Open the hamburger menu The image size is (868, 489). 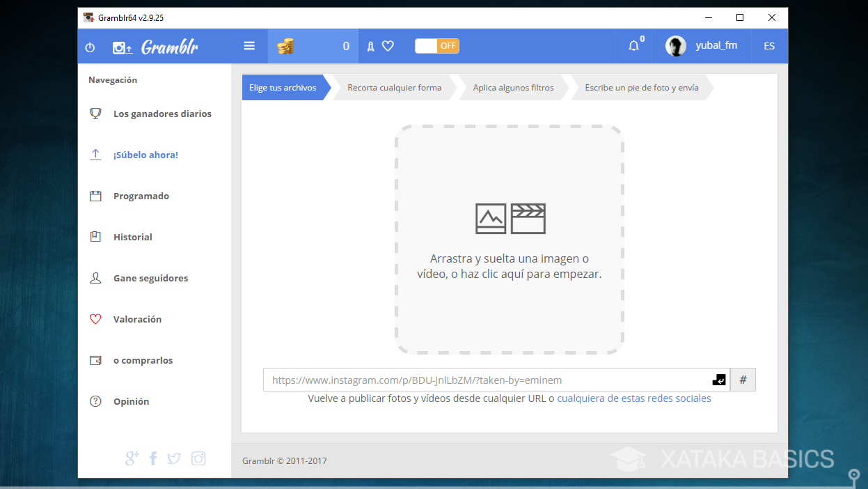click(x=248, y=45)
